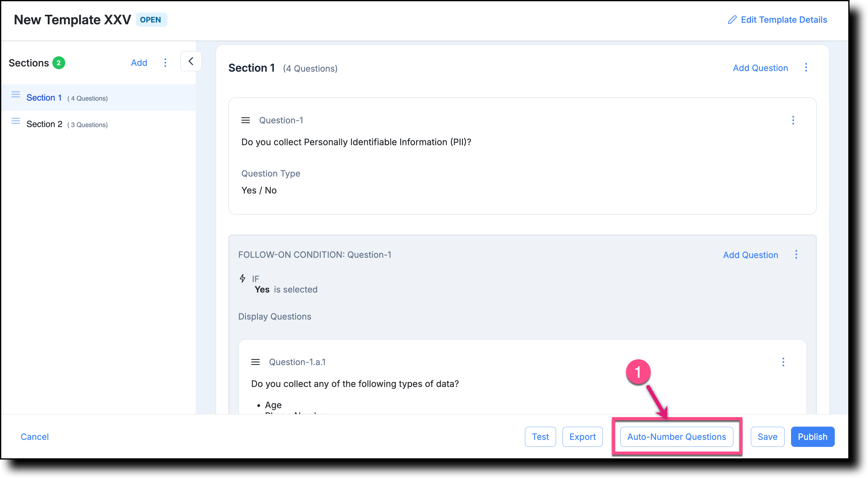Click Add Question in the Follow-On Condition block
The image size is (868, 478).
[750, 255]
